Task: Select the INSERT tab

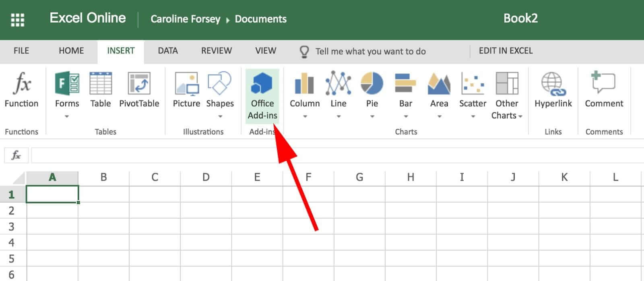Action: [121, 51]
